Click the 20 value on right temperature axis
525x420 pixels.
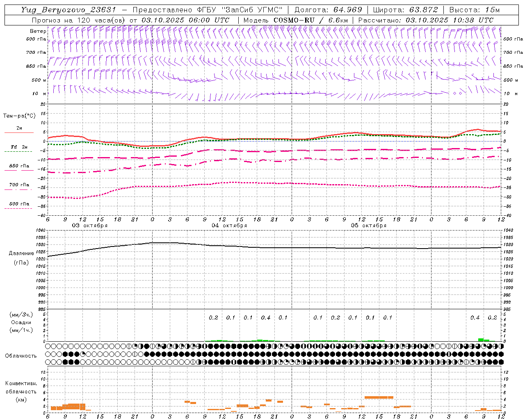click(506, 104)
